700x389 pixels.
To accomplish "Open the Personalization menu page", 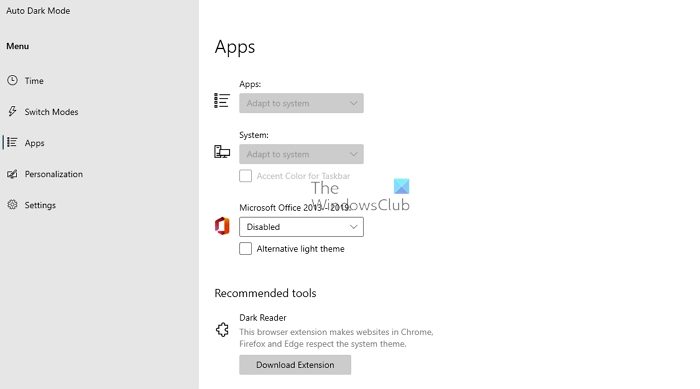I will point(54,174).
